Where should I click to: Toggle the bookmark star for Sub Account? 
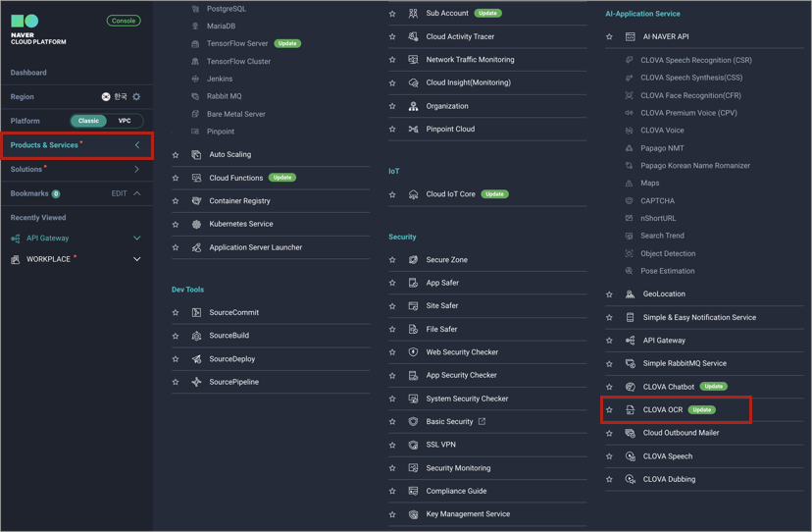[392, 14]
